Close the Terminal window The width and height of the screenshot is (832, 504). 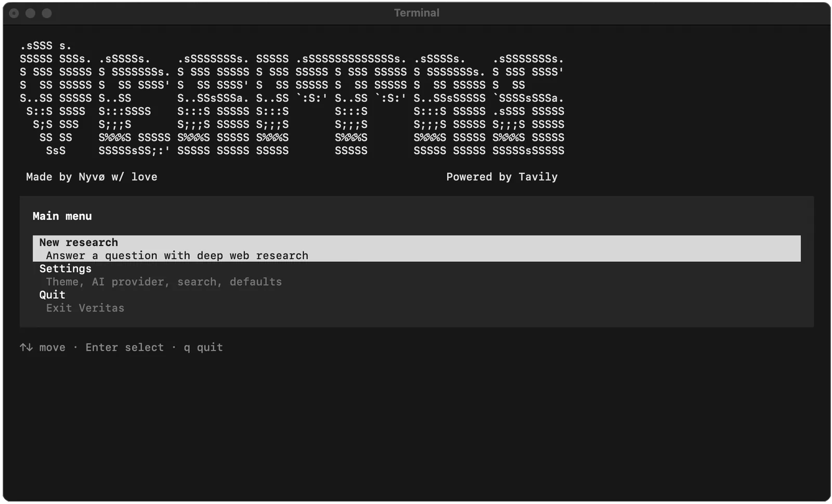[x=14, y=13]
